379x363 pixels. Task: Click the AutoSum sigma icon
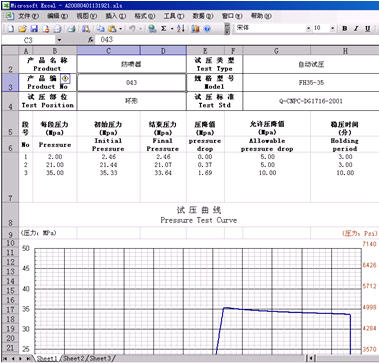tap(164, 29)
